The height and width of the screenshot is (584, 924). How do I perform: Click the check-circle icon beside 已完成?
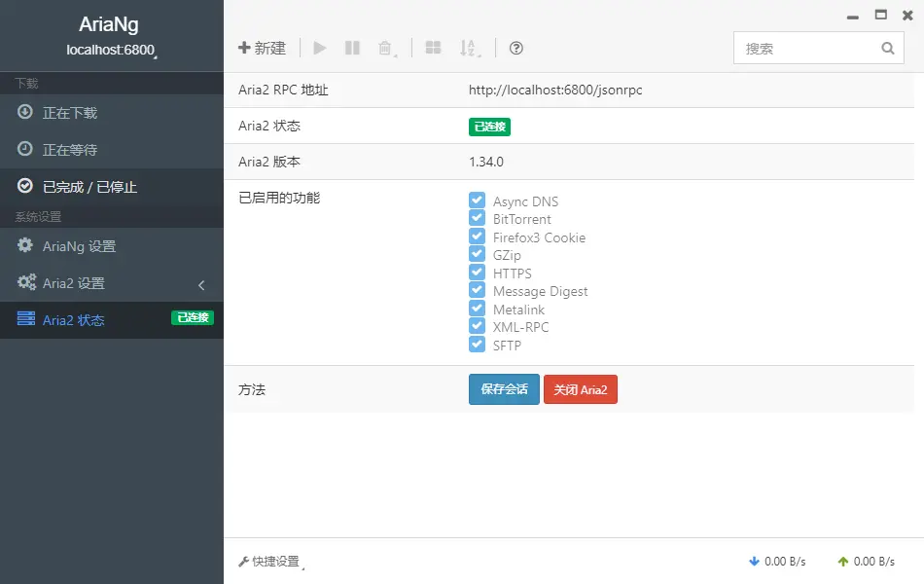click(x=24, y=186)
